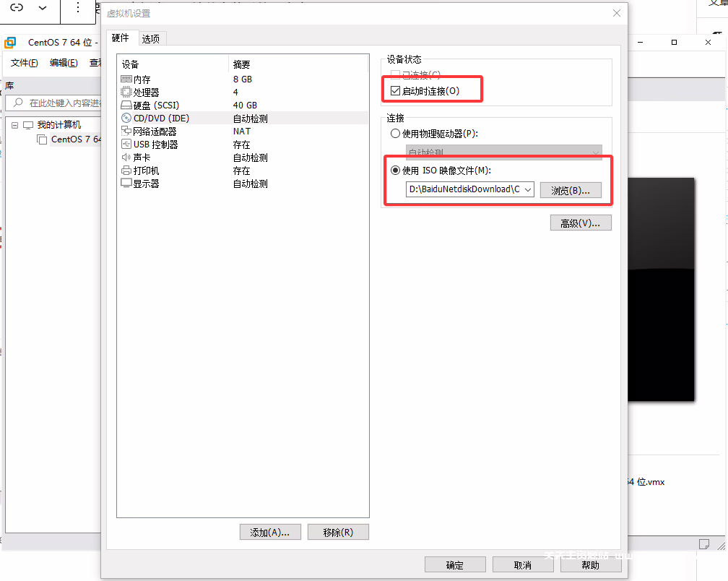Open the ISO image path dropdown
This screenshot has width=728, height=581.
(528, 189)
